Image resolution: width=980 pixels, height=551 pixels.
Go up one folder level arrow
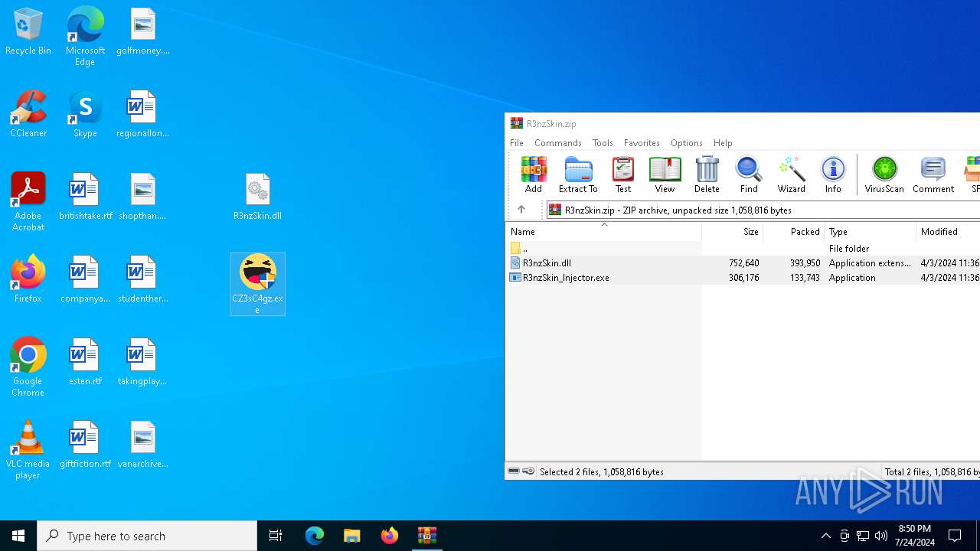click(521, 210)
